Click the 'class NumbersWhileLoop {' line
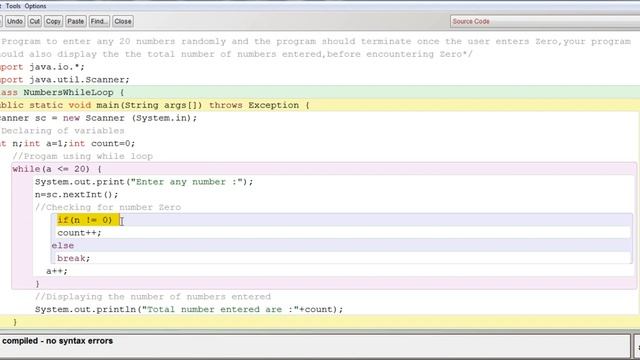640x360 pixels. (62, 92)
